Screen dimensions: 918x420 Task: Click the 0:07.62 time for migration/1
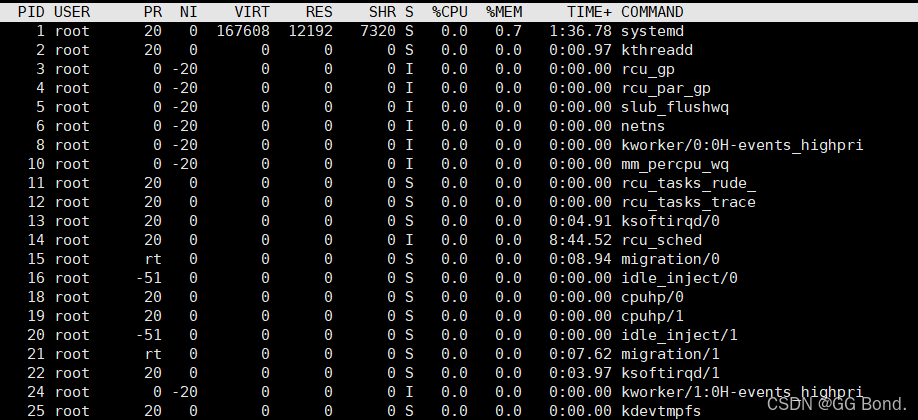pyautogui.click(x=580, y=354)
